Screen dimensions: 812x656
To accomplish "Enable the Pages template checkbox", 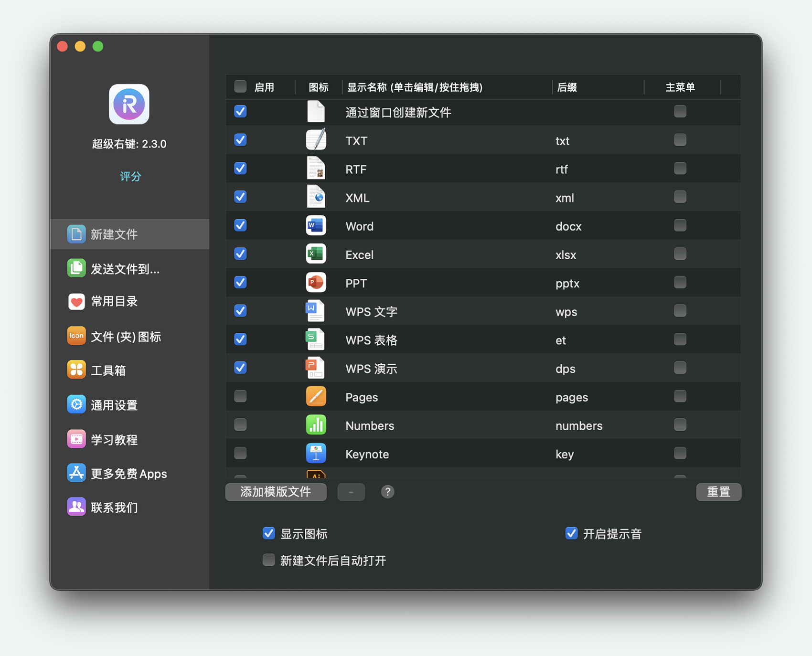I will pos(240,396).
